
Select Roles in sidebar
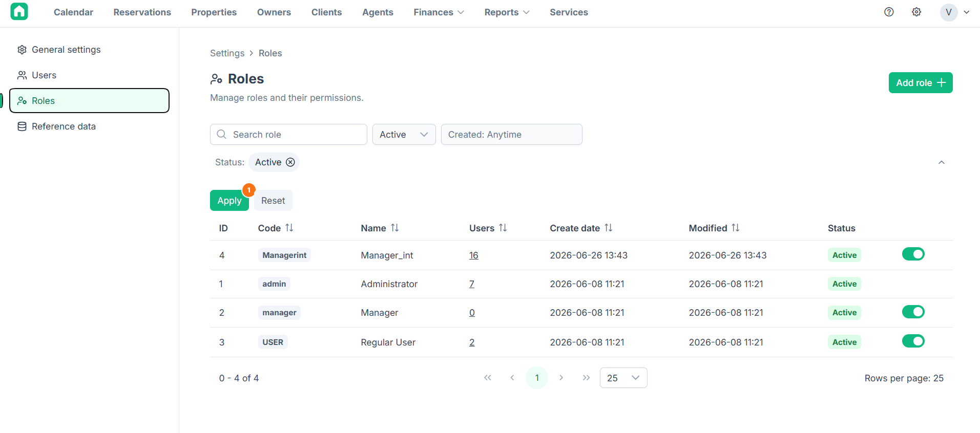coord(90,101)
